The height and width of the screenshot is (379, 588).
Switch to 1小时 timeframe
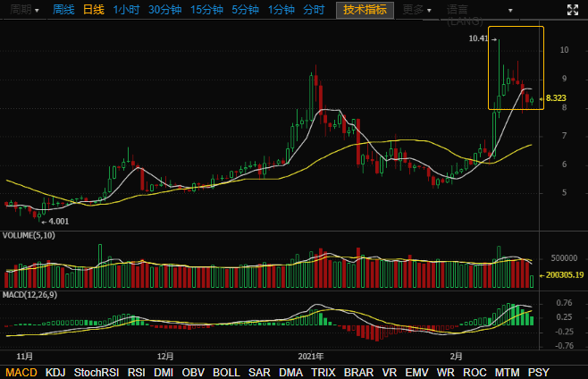(126, 10)
